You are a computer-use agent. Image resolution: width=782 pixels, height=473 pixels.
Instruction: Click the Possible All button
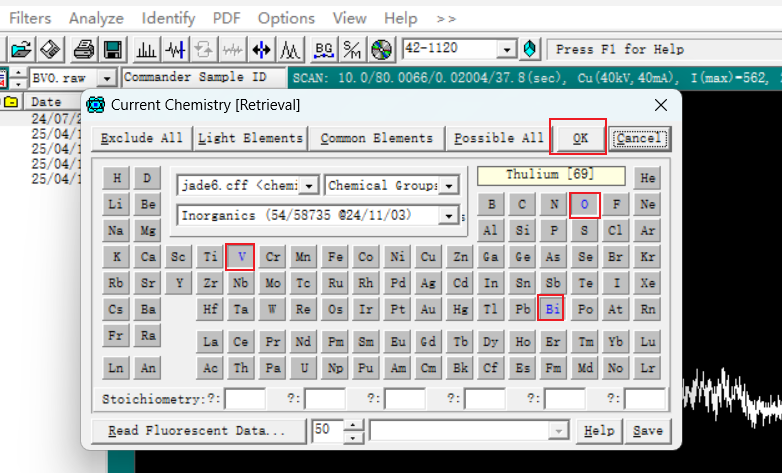coord(499,138)
